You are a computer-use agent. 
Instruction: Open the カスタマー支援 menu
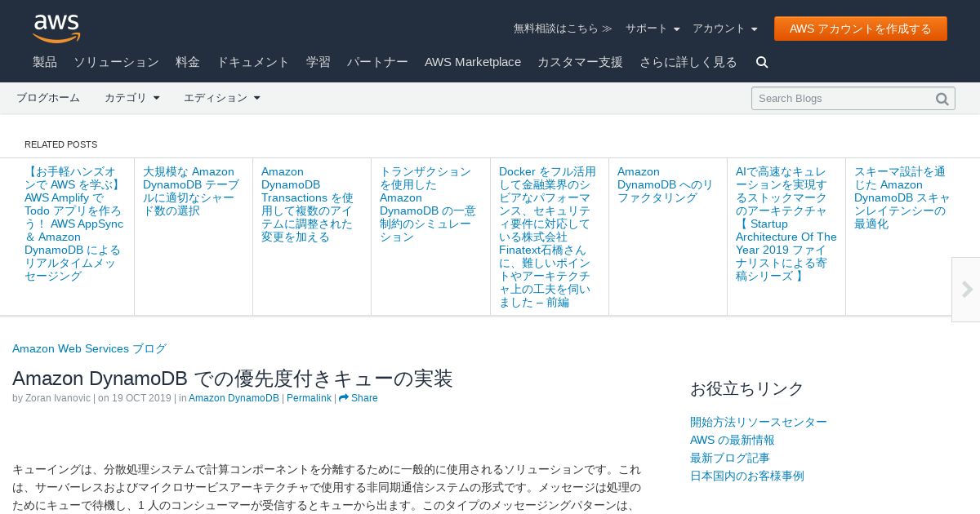[x=580, y=62]
